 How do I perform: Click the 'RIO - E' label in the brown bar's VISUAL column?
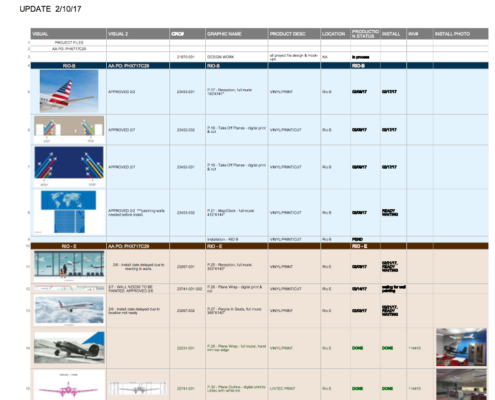point(69,246)
